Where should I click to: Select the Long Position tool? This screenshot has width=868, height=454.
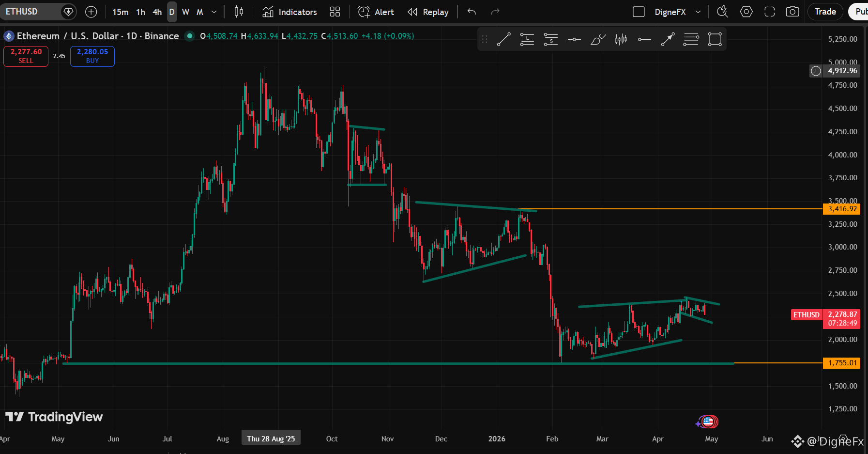(527, 39)
